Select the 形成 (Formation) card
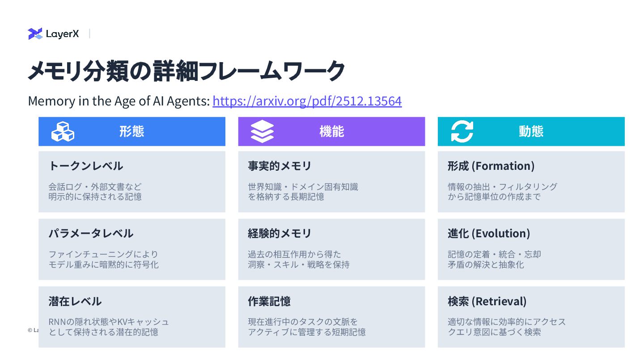The image size is (644, 362). [531, 181]
